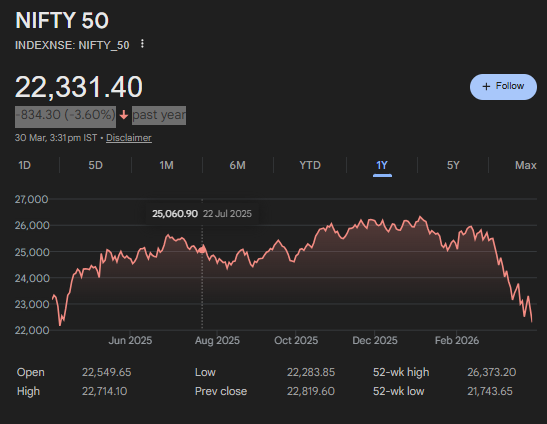547x424 pixels.
Task: Click the Prev close value 22,819.60
Action: coord(311,391)
